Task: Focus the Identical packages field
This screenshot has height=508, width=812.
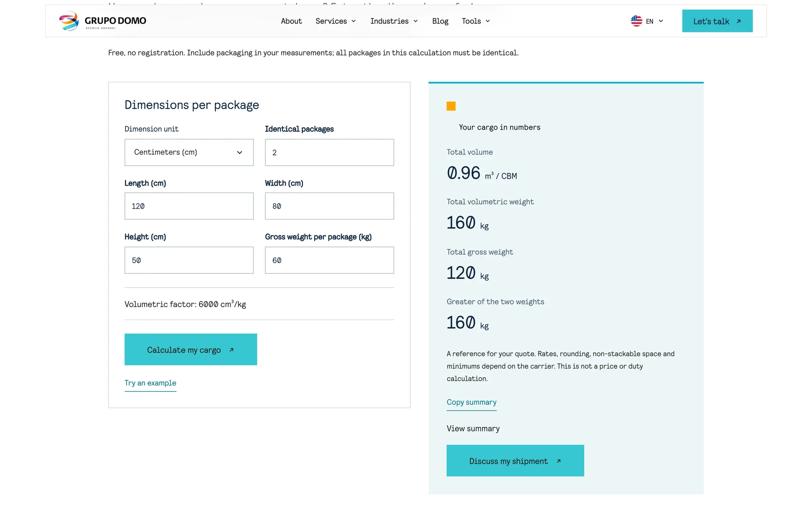Action: click(329, 152)
